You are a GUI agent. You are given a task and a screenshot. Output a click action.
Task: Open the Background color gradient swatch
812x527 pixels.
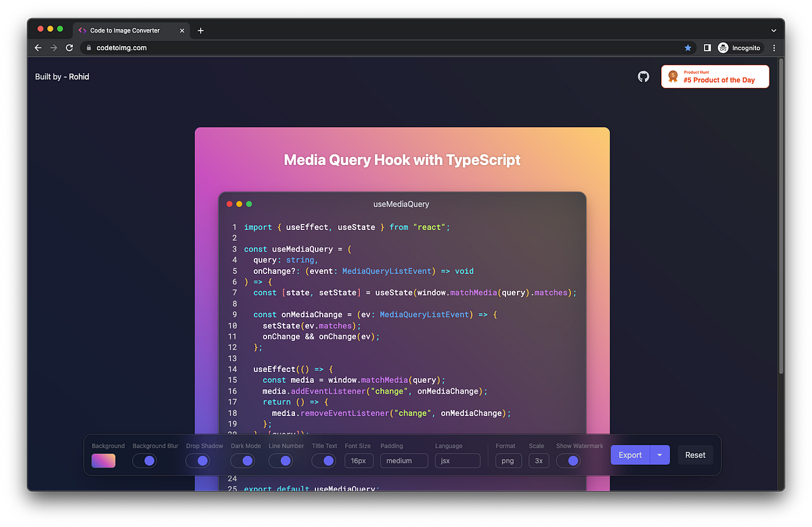click(x=104, y=461)
